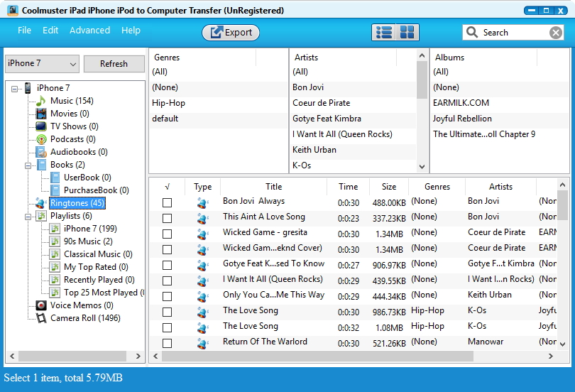
Task: Open the iPhone 7 device dropdown
Action: [x=42, y=64]
